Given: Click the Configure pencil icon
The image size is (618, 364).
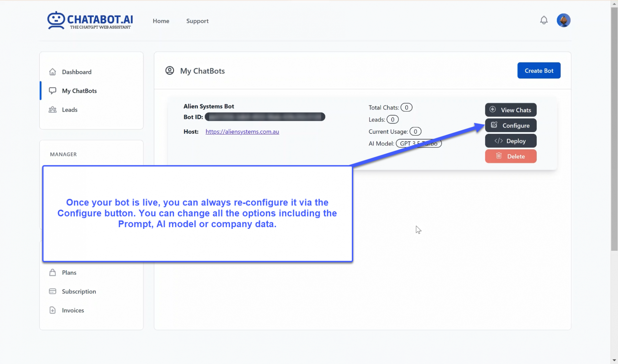Looking at the screenshot, I should pyautogui.click(x=494, y=125).
